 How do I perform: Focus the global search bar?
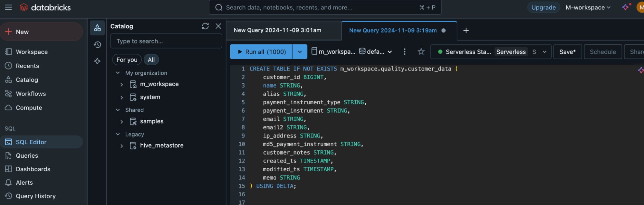coord(325,7)
